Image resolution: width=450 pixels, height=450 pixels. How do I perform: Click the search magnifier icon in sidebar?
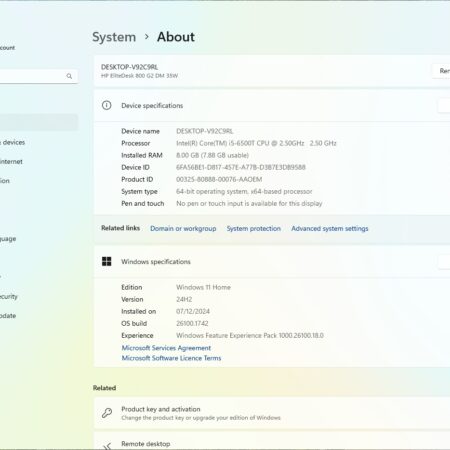point(69,76)
